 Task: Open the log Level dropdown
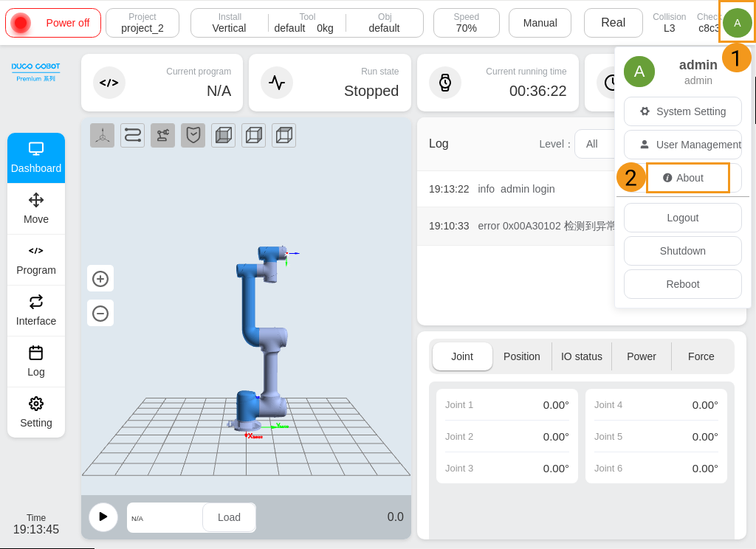[x=594, y=144]
